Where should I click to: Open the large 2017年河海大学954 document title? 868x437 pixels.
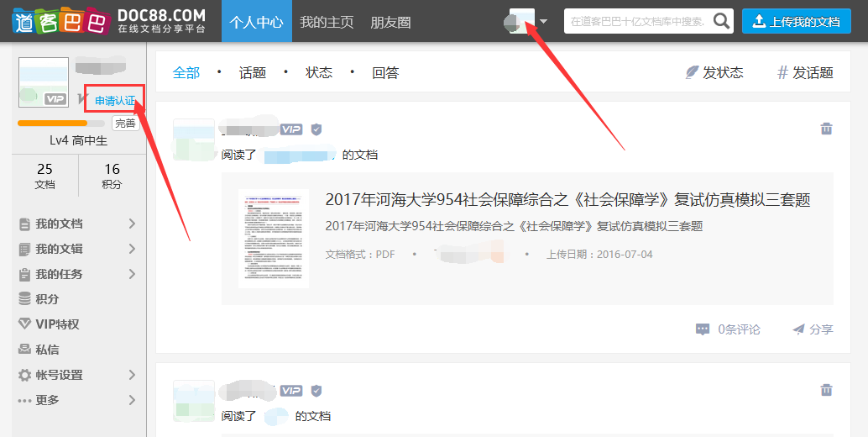[568, 200]
